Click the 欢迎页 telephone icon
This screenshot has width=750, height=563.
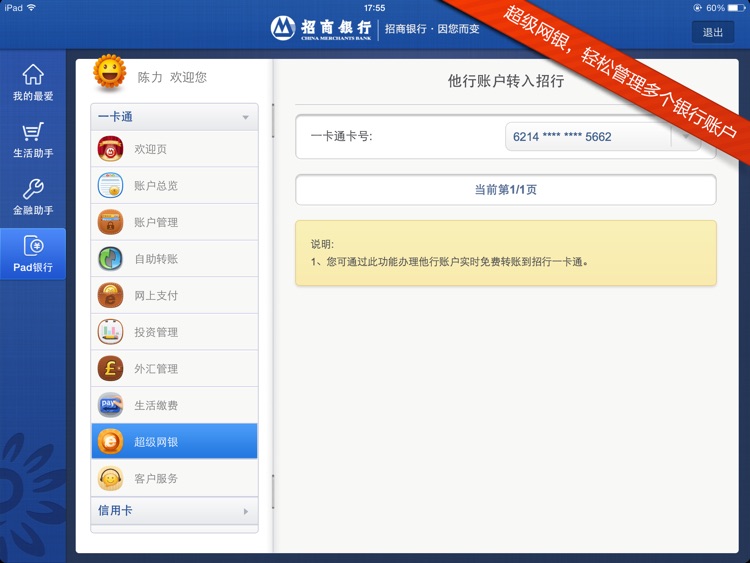point(110,149)
